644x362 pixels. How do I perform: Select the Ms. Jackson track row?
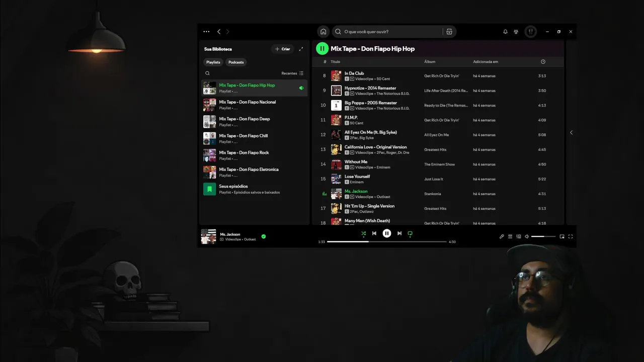[x=438, y=194]
